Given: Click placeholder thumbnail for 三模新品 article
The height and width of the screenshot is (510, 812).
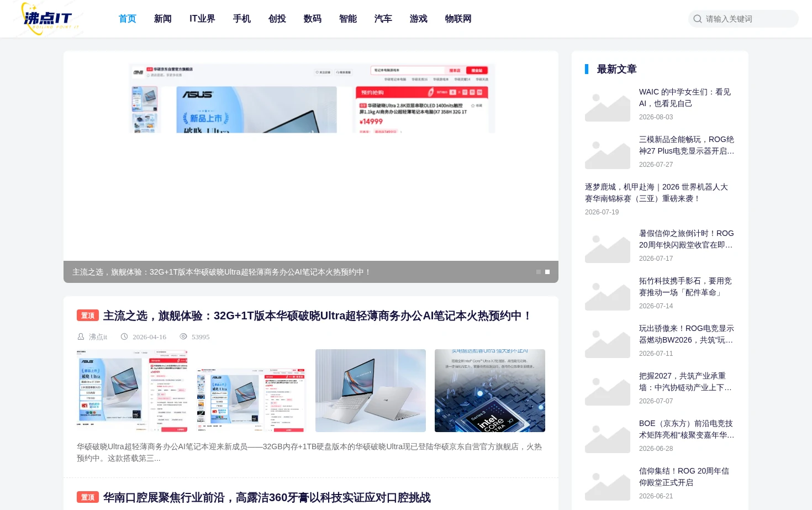Looking at the screenshot, I should point(608,151).
